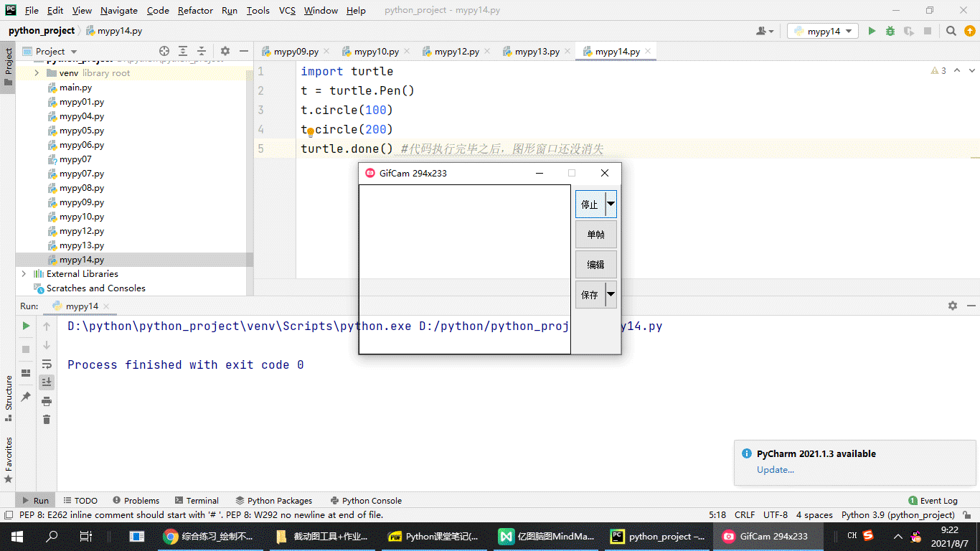Click Update... link in PyCharm notification

tap(776, 470)
